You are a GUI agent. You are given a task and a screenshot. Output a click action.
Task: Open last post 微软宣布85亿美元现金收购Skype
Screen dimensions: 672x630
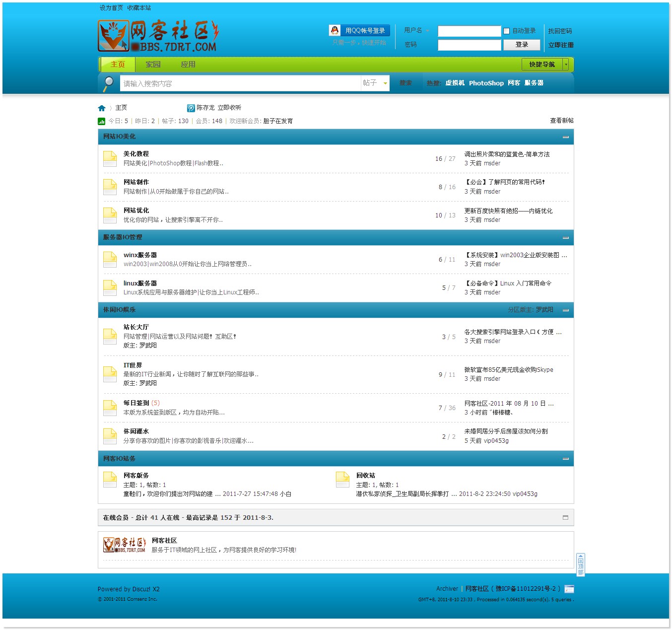(x=509, y=370)
